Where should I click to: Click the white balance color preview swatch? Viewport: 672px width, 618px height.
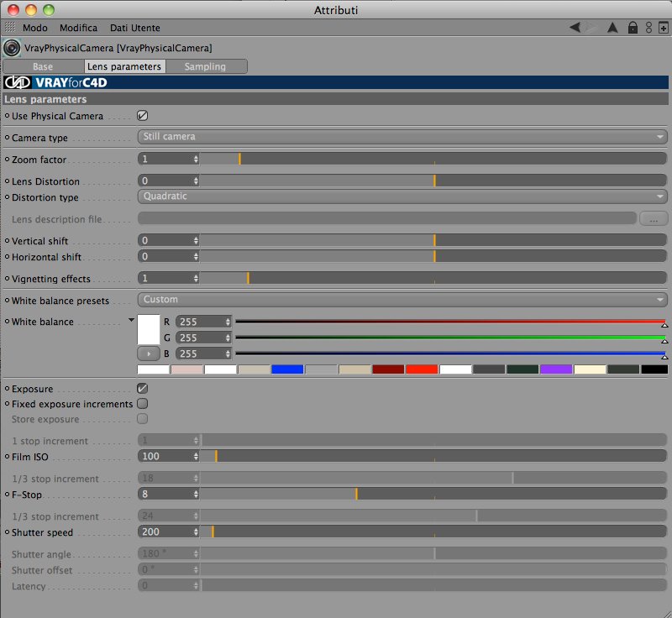(149, 330)
